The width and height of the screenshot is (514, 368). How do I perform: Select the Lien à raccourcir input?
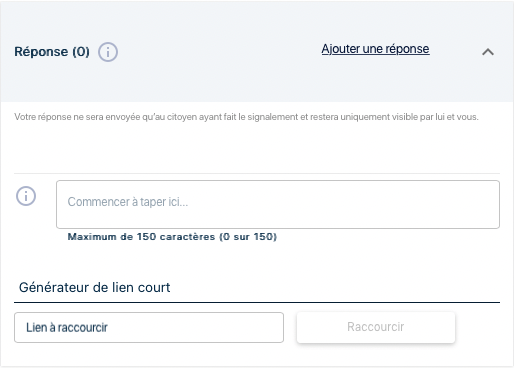tap(149, 327)
